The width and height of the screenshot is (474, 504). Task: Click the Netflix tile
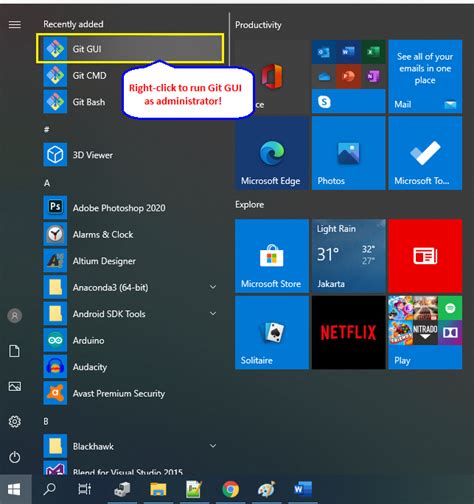(348, 332)
